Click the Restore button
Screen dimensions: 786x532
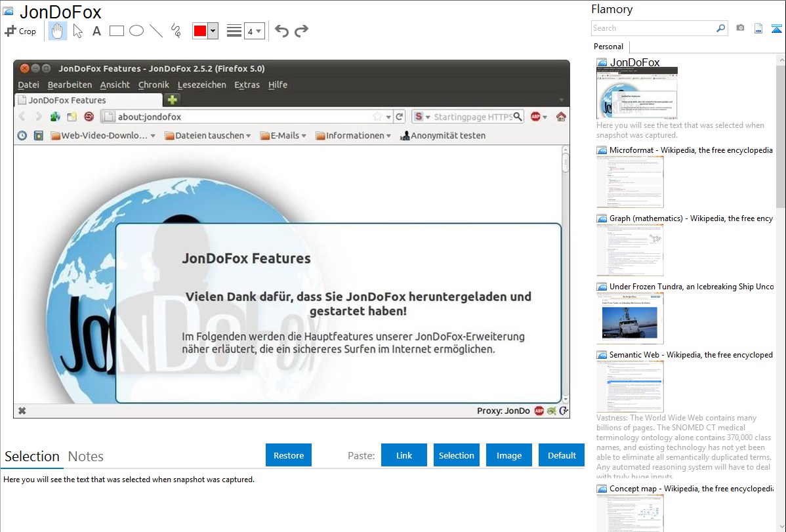(x=289, y=455)
